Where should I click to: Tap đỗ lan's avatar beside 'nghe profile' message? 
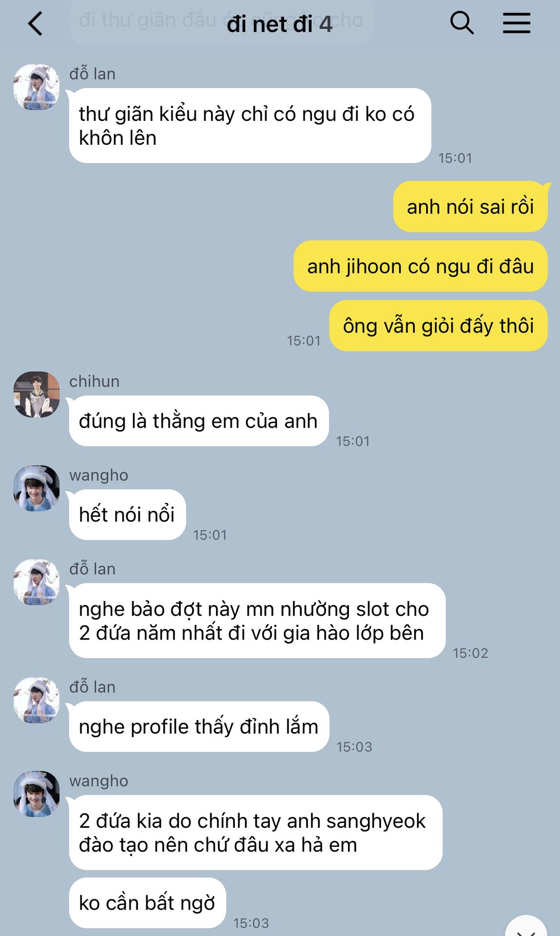coord(37,700)
